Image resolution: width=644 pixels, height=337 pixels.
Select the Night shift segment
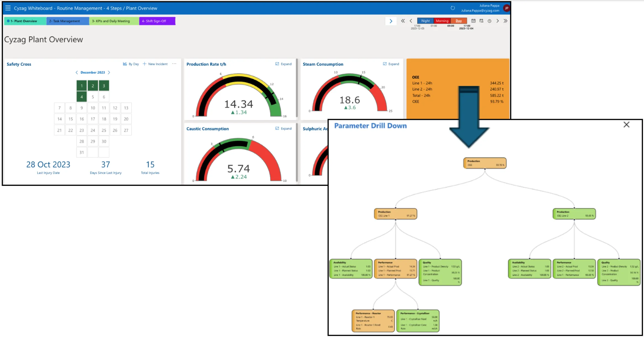[x=425, y=21]
